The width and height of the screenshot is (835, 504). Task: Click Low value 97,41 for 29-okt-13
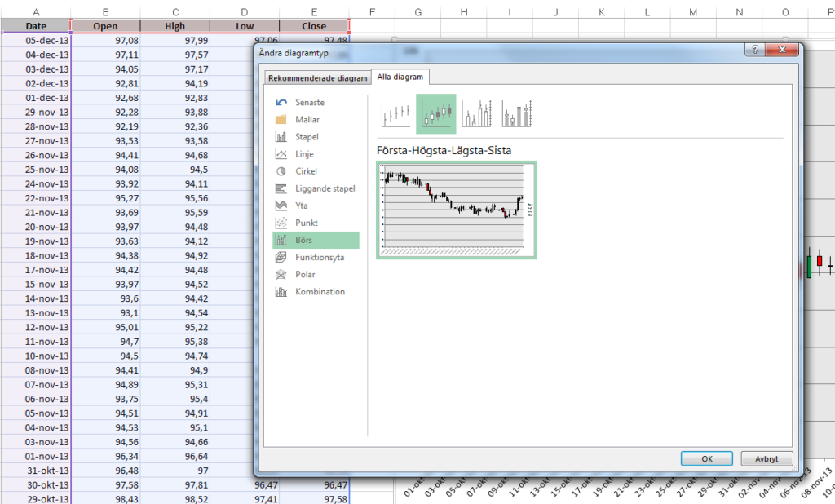coord(245,499)
